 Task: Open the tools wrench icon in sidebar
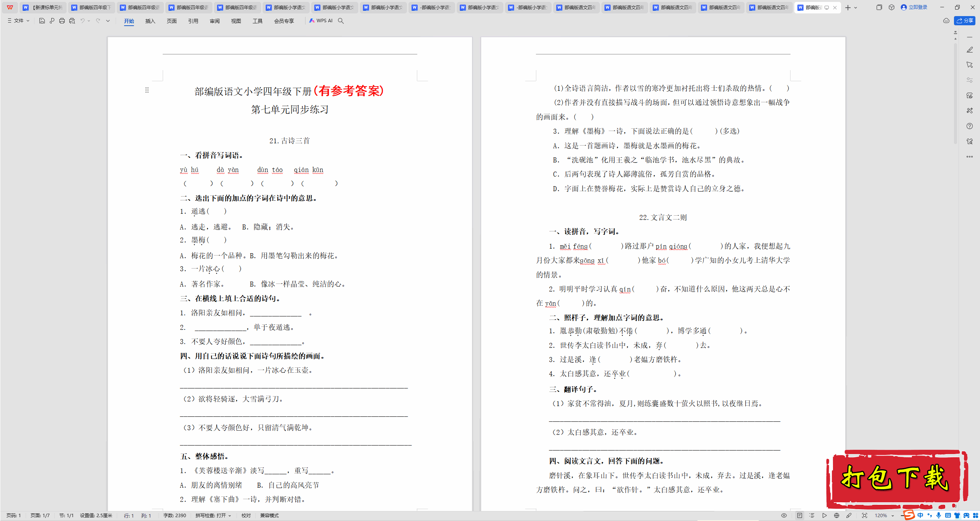970,111
